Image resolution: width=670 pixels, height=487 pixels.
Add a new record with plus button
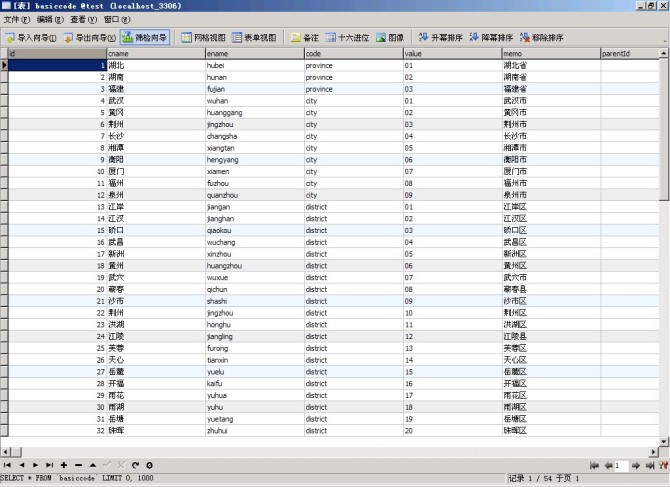point(64,465)
